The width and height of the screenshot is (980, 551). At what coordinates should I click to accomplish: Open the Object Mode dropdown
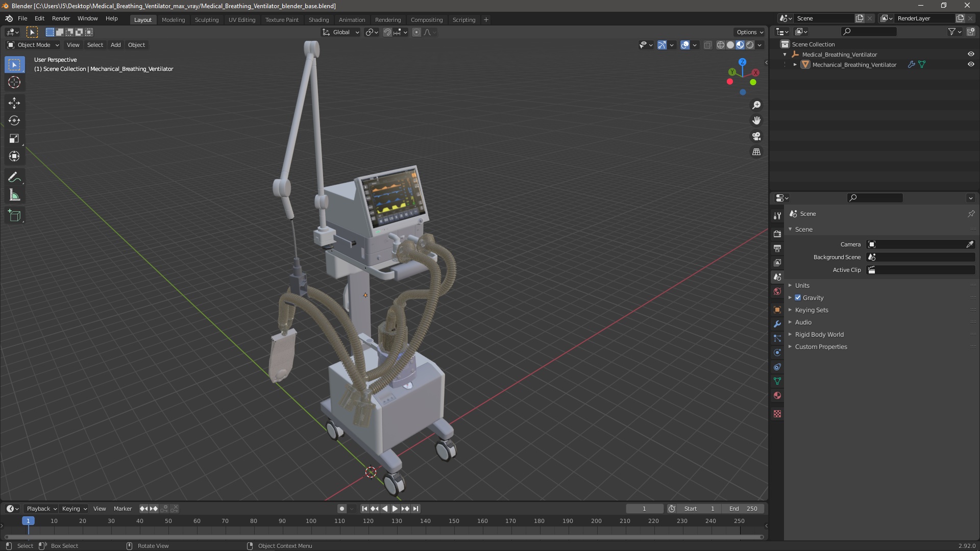33,45
